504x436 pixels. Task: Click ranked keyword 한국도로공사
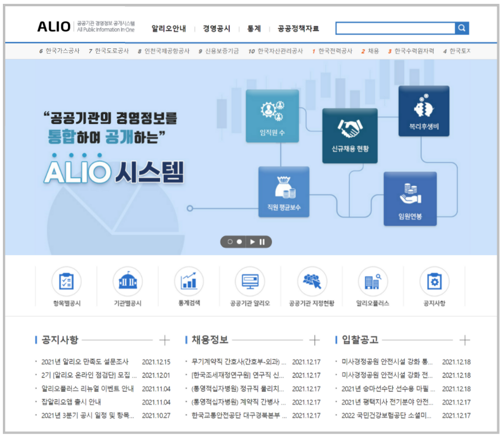pos(112,51)
